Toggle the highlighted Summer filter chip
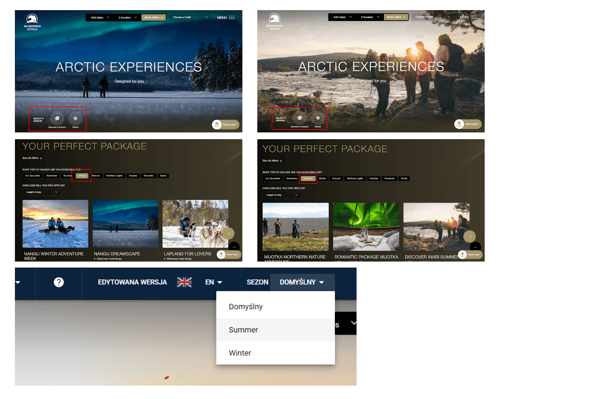Screen dimensions: 600x399 [x=308, y=178]
